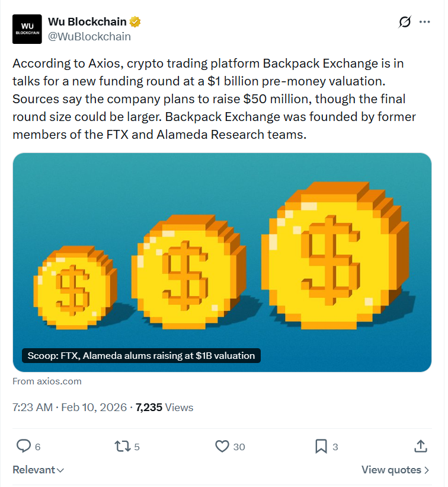The width and height of the screenshot is (448, 487).
Task: Click the 7,235 Views count
Action: click(x=164, y=408)
